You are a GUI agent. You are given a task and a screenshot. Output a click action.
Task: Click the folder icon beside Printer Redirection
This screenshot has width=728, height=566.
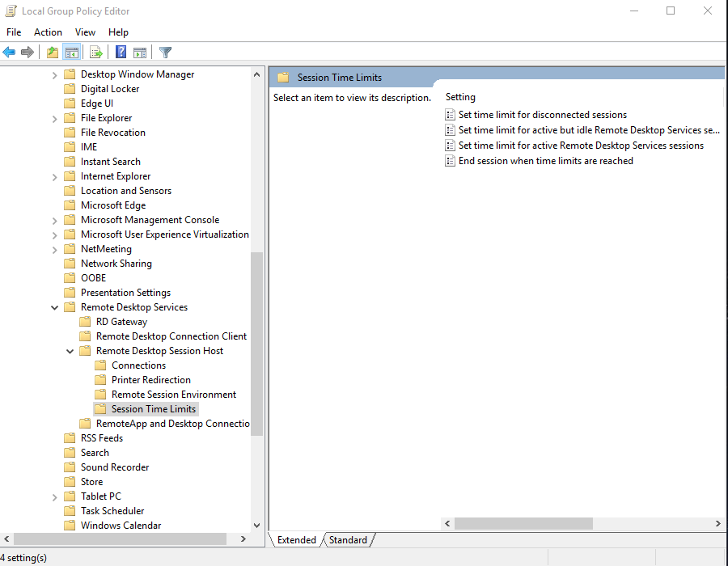click(100, 379)
